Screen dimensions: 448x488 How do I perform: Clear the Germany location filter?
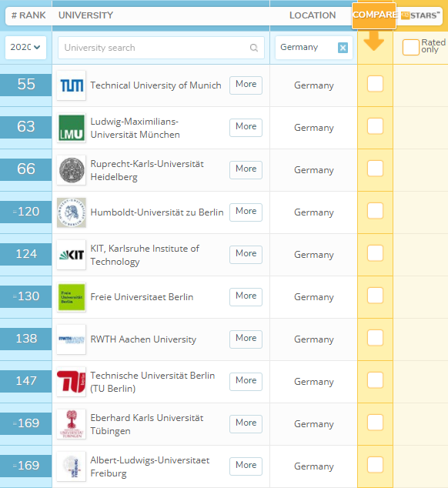pos(343,48)
